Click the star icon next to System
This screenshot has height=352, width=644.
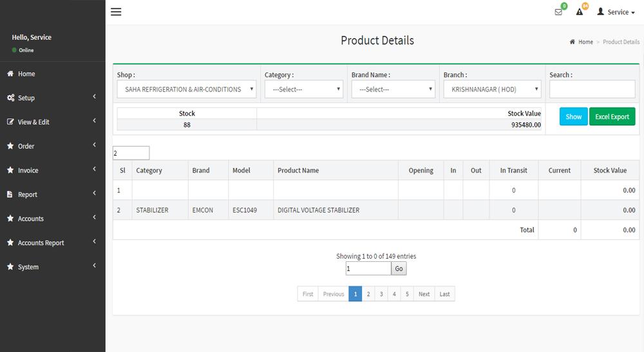[10, 266]
